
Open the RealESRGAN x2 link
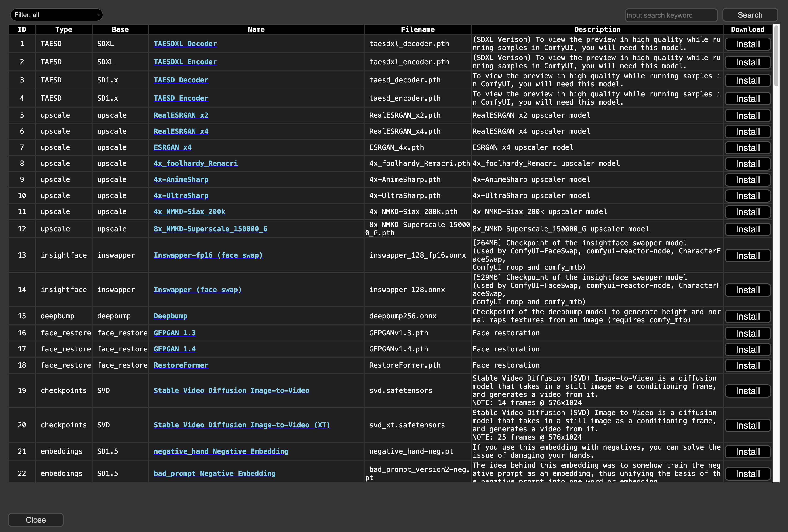tap(181, 115)
